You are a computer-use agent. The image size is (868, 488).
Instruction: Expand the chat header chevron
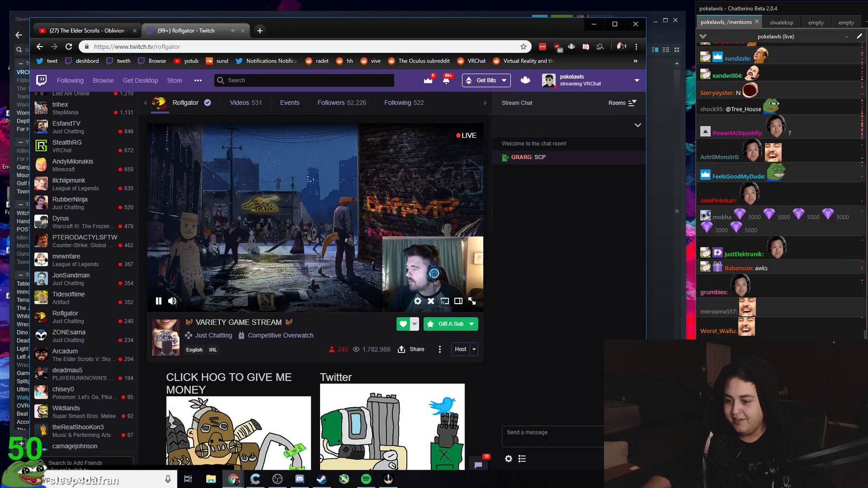(x=638, y=125)
